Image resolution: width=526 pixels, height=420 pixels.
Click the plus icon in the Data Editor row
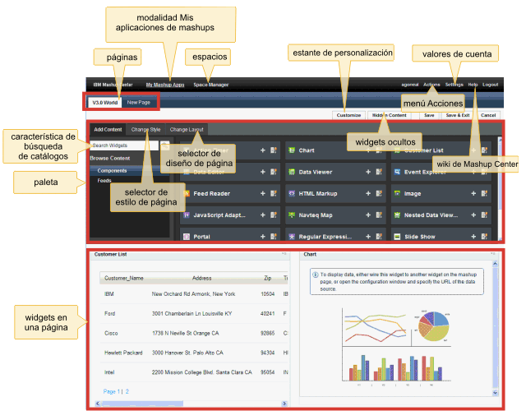click(x=263, y=172)
